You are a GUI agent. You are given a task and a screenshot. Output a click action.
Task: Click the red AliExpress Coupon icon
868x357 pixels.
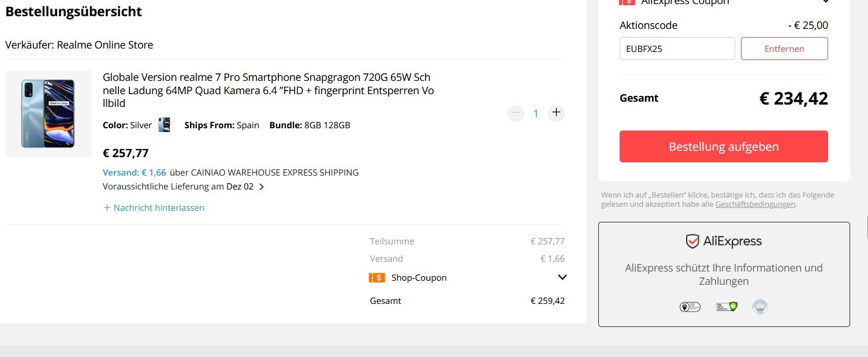627,2
